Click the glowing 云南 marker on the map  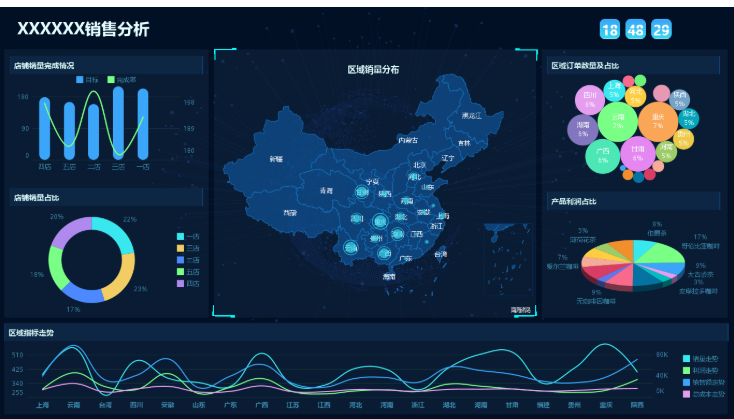point(350,247)
